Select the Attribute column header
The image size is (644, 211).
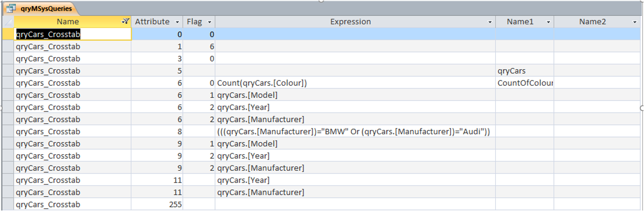coord(157,22)
